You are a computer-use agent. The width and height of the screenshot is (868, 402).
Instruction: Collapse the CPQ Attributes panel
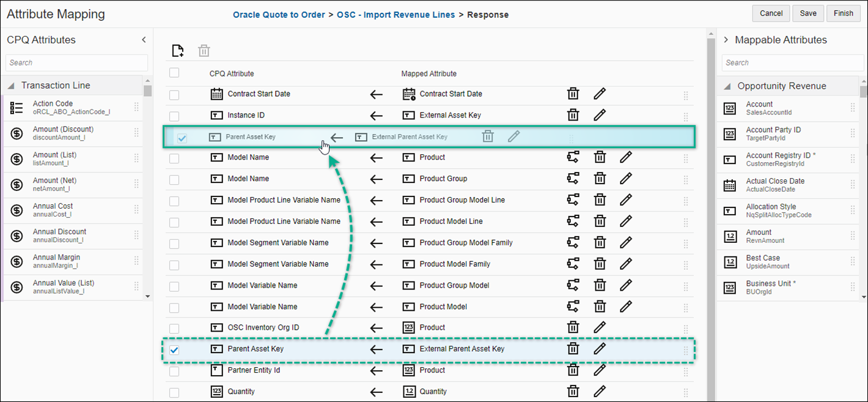(x=143, y=39)
